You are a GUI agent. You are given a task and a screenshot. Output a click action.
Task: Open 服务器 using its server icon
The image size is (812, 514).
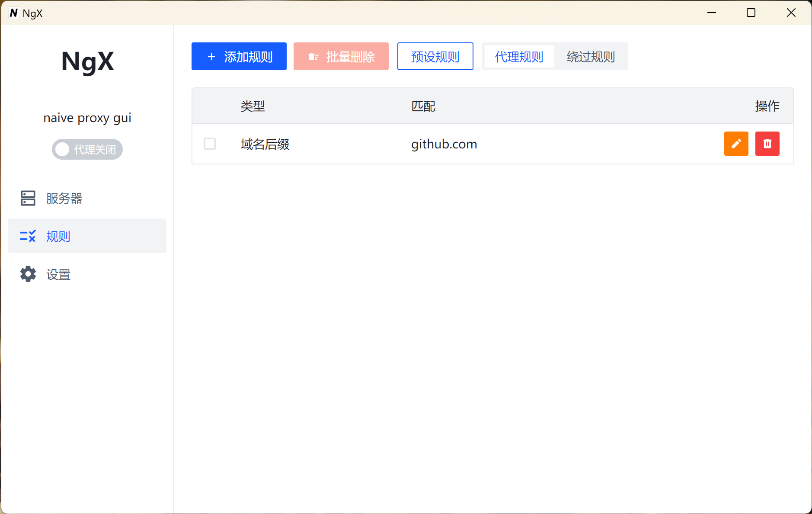click(28, 198)
